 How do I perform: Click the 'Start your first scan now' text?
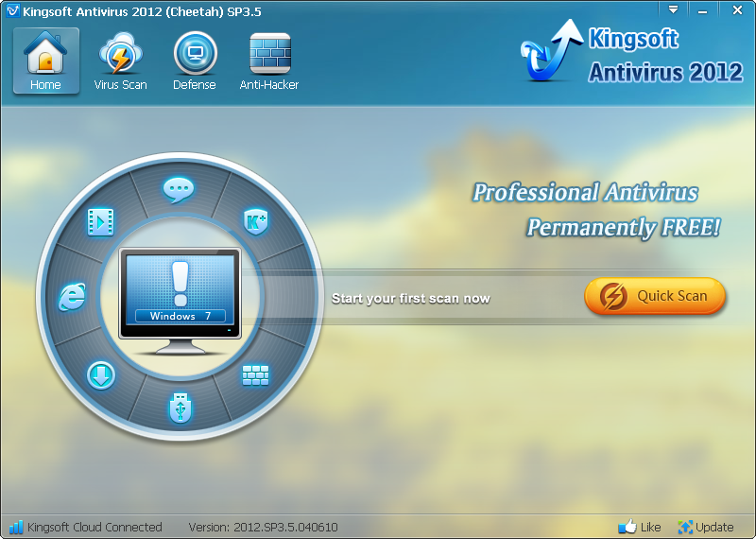(411, 298)
